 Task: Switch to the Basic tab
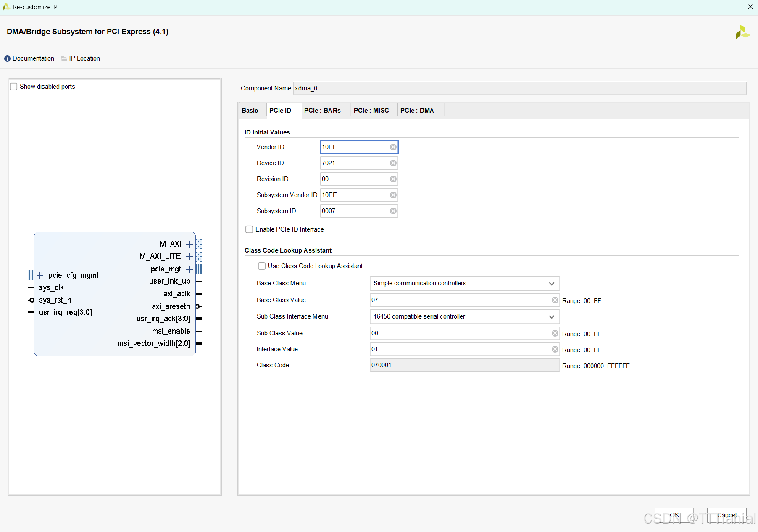[x=250, y=111]
